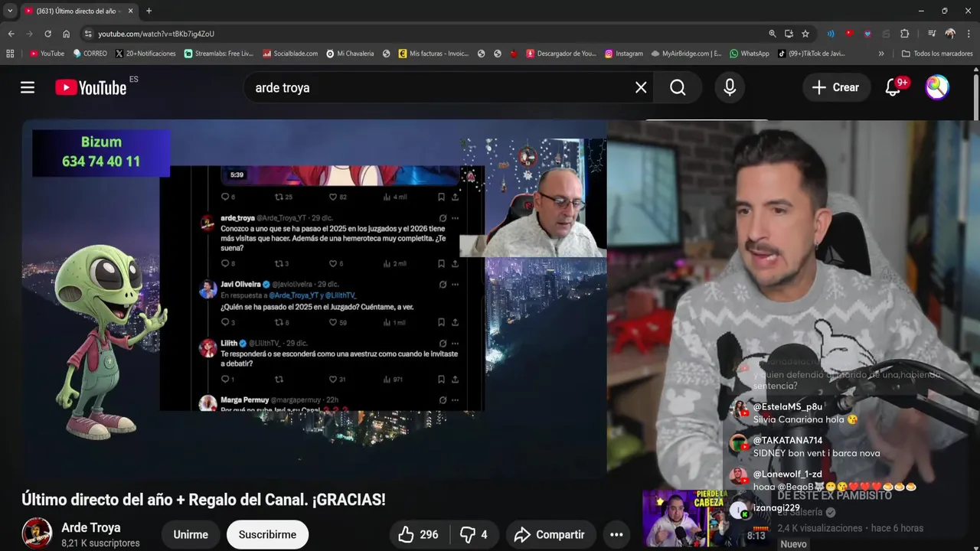Expand the tab search dropdown
Screen dimensions: 980x551
click(9, 11)
